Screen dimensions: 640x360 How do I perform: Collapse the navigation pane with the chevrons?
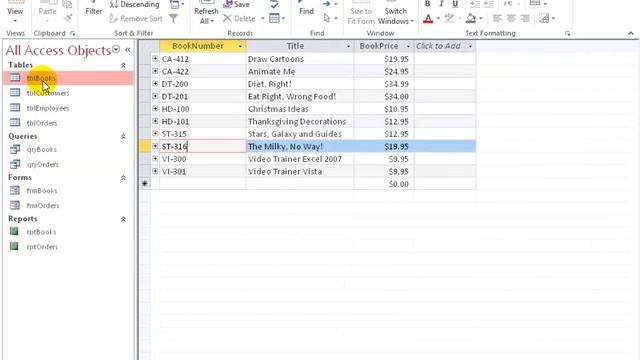(x=128, y=49)
